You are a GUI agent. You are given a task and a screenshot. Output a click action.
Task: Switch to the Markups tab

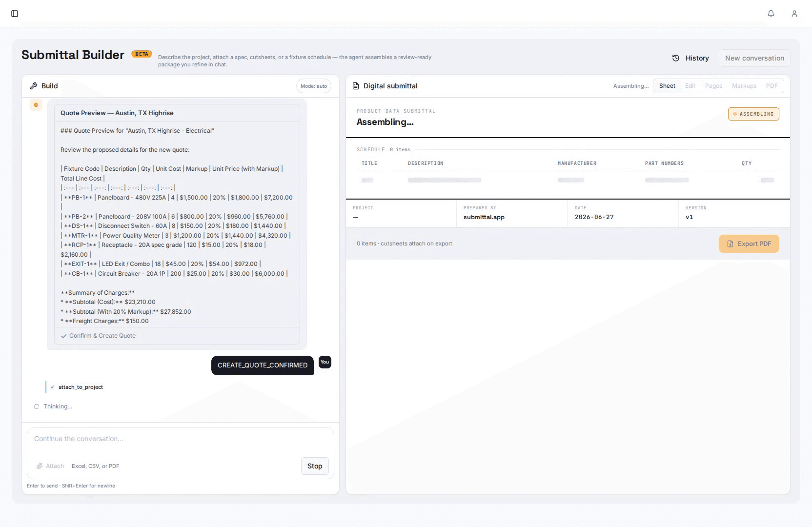(x=744, y=86)
